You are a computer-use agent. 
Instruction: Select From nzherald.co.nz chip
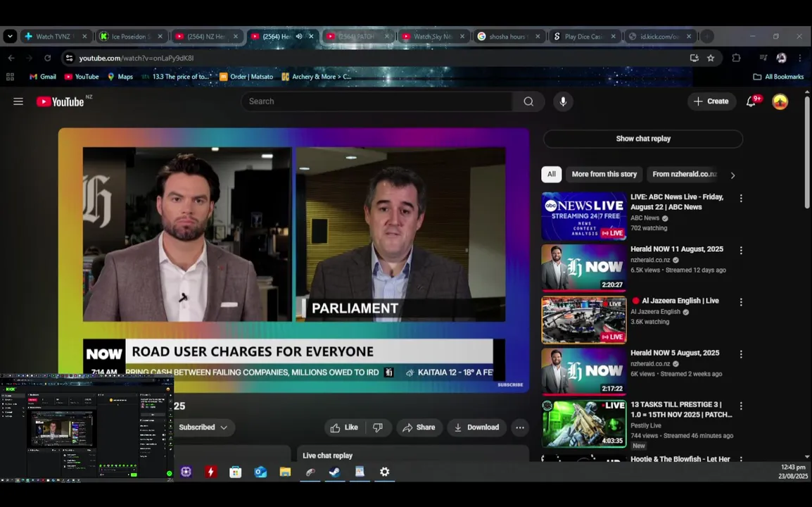[x=684, y=174]
